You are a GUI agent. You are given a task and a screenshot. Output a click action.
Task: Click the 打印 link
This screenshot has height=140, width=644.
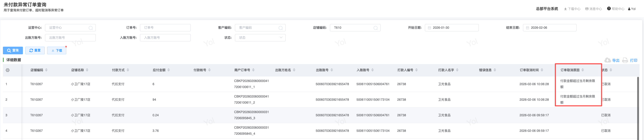click(634, 60)
